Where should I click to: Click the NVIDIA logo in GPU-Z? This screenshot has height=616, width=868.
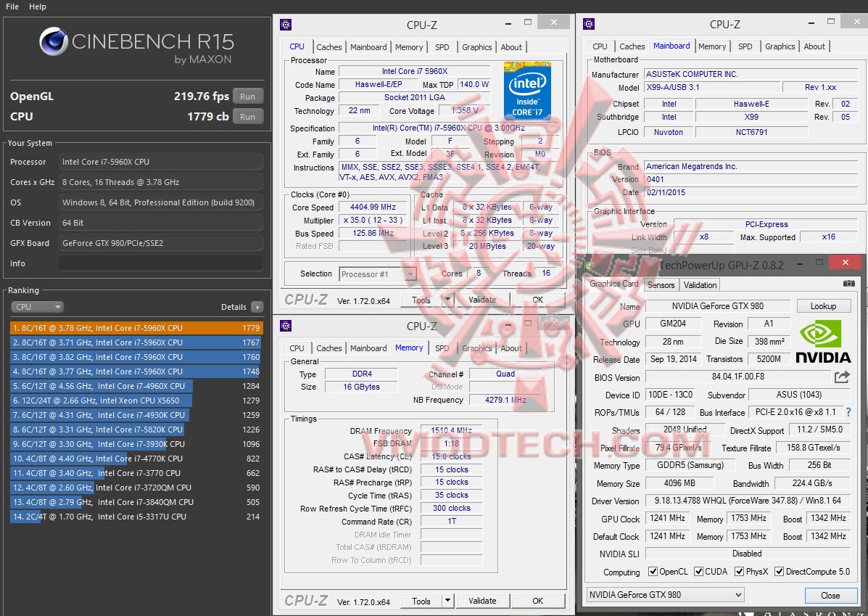[822, 341]
